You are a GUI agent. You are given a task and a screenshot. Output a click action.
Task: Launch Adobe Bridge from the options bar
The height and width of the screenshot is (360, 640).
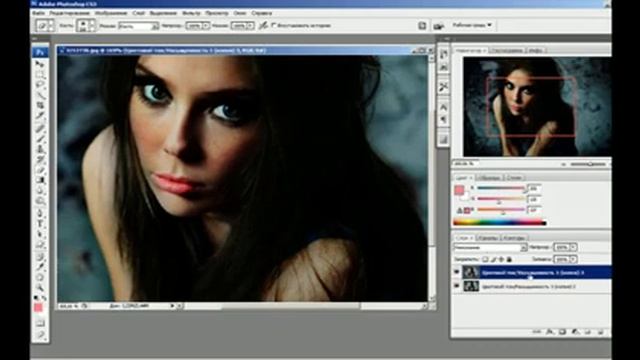click(x=438, y=26)
